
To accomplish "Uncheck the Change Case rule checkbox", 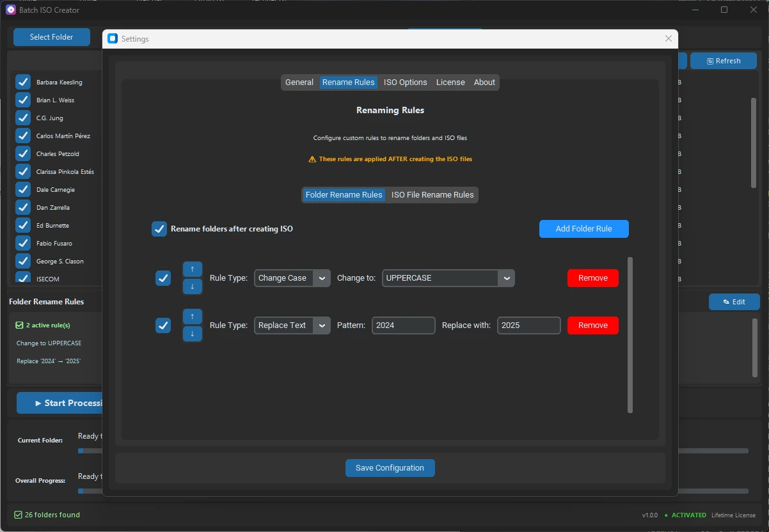I will tap(163, 278).
